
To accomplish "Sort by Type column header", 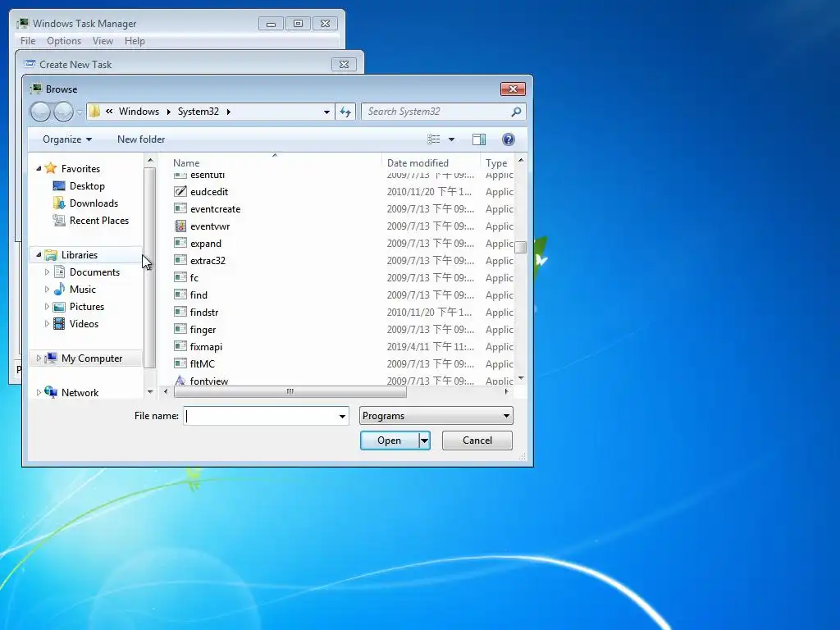I will [x=496, y=163].
